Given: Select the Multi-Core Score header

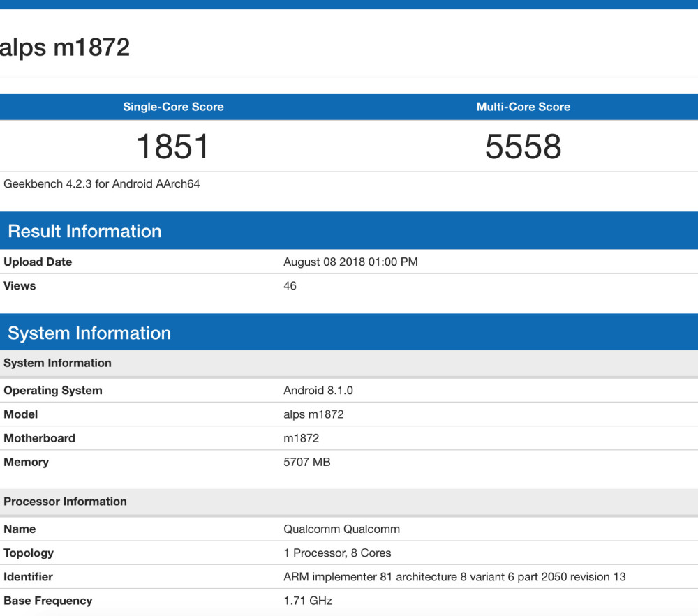Looking at the screenshot, I should pyautogui.click(x=523, y=107).
